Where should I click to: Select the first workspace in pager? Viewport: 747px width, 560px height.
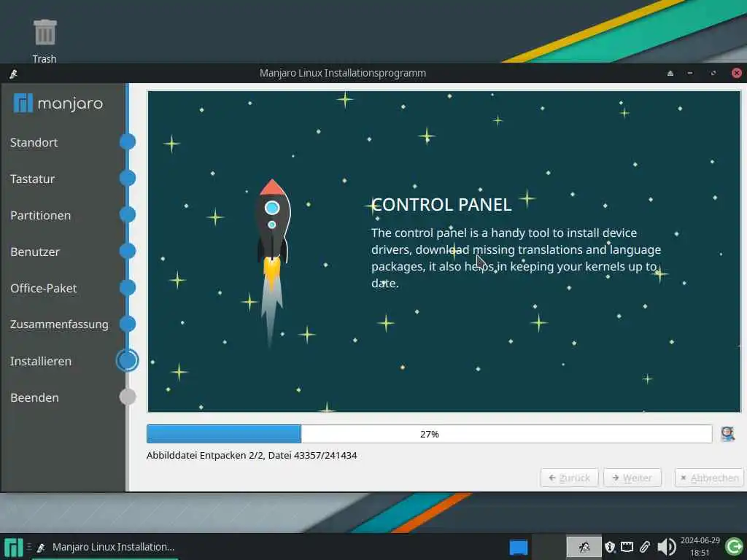(x=549, y=547)
